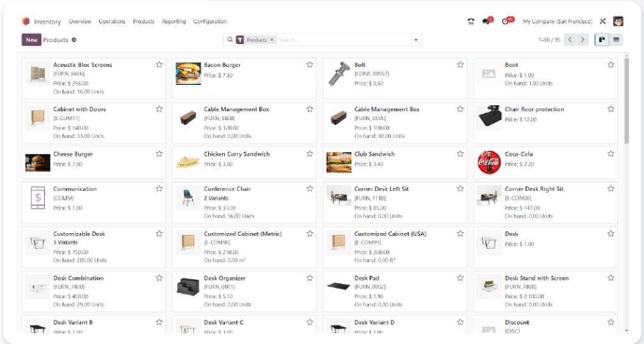Viewport: 644px width, 344px height.
Task: Star the Desk Stand with Screen product
Action: pos(610,278)
